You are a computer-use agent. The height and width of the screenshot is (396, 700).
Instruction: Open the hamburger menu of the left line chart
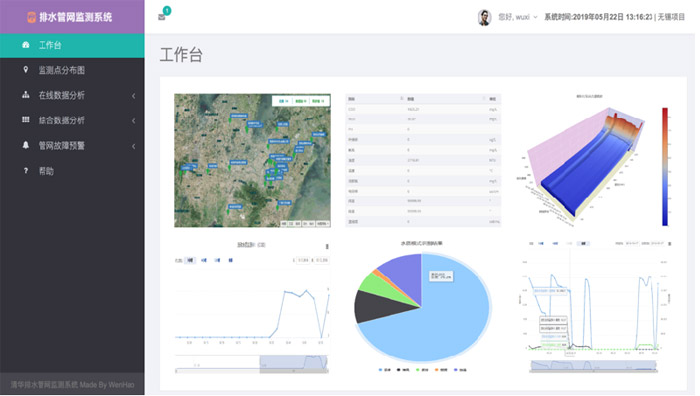pyautogui.click(x=327, y=246)
